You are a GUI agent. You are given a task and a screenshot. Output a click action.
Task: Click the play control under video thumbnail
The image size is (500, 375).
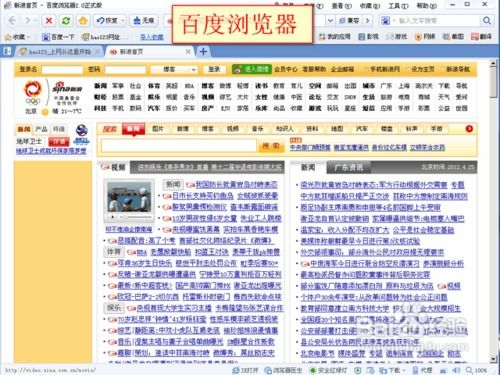tap(113, 217)
